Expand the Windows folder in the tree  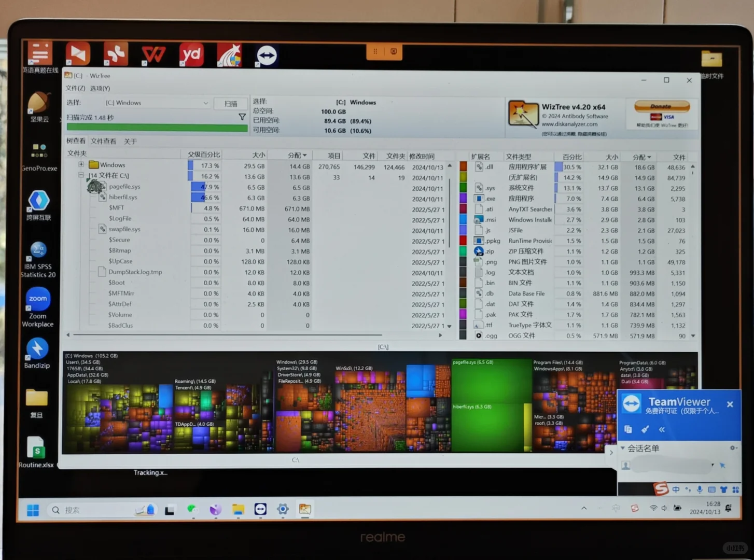coord(81,164)
